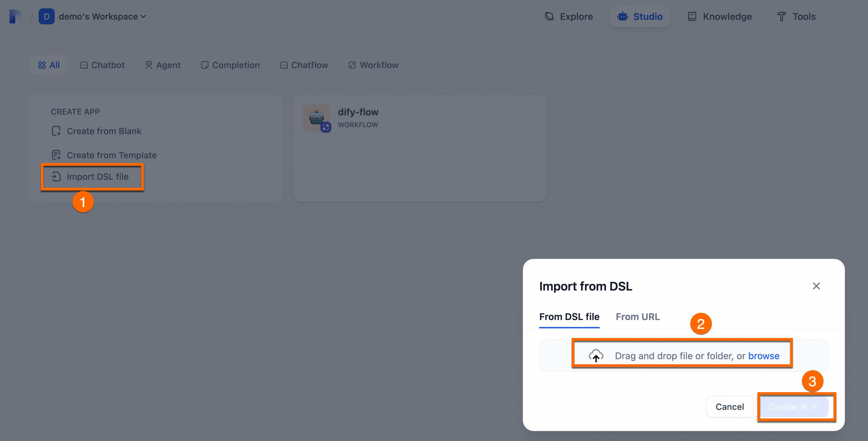Image resolution: width=868 pixels, height=441 pixels.
Task: Open the dify-flow robot app icon
Action: click(316, 117)
